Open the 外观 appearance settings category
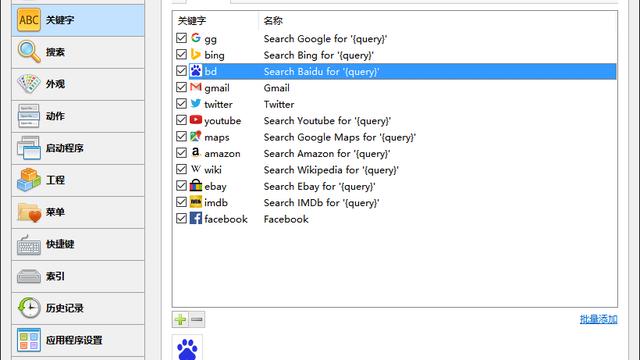Viewport: 640px width, 360px height. tap(78, 84)
